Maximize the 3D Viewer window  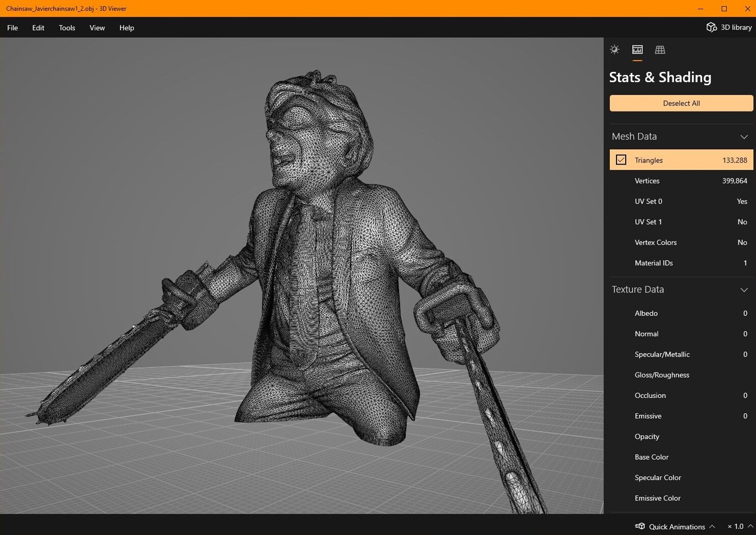tap(724, 9)
